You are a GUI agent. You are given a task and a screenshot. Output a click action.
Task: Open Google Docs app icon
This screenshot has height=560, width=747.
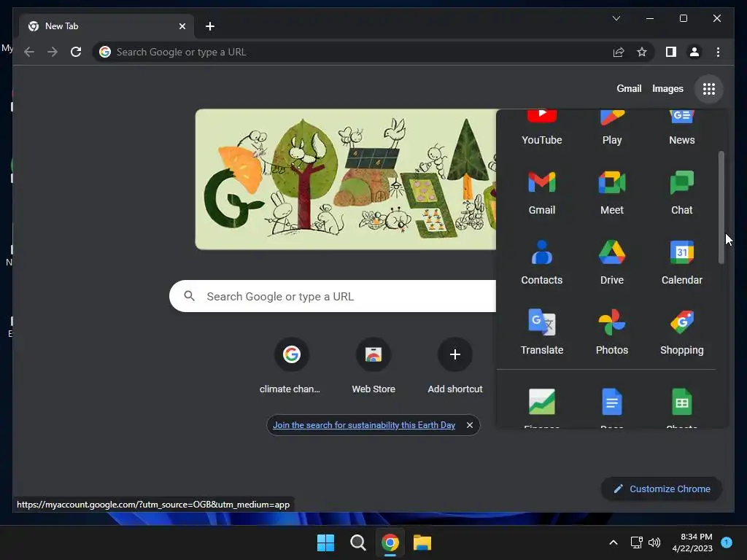(x=612, y=402)
